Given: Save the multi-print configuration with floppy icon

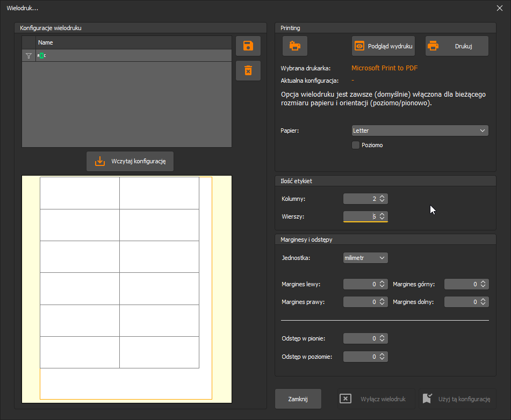Looking at the screenshot, I should click(248, 46).
